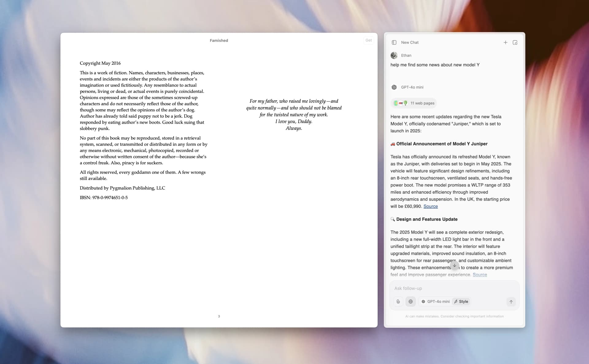Click the paperclip attach file icon
Viewport: 589px width, 364px height.
coord(398,301)
